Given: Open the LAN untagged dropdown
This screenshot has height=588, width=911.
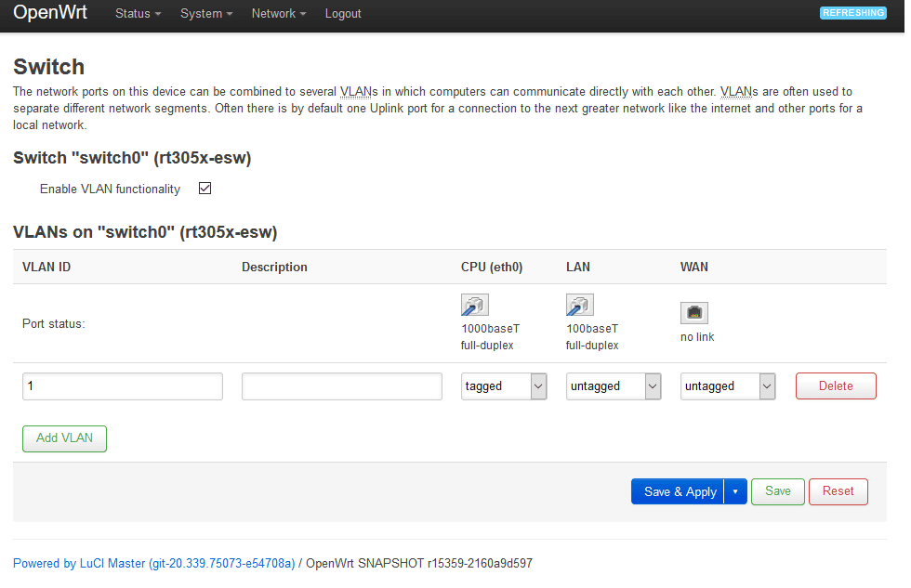Looking at the screenshot, I should coord(614,386).
